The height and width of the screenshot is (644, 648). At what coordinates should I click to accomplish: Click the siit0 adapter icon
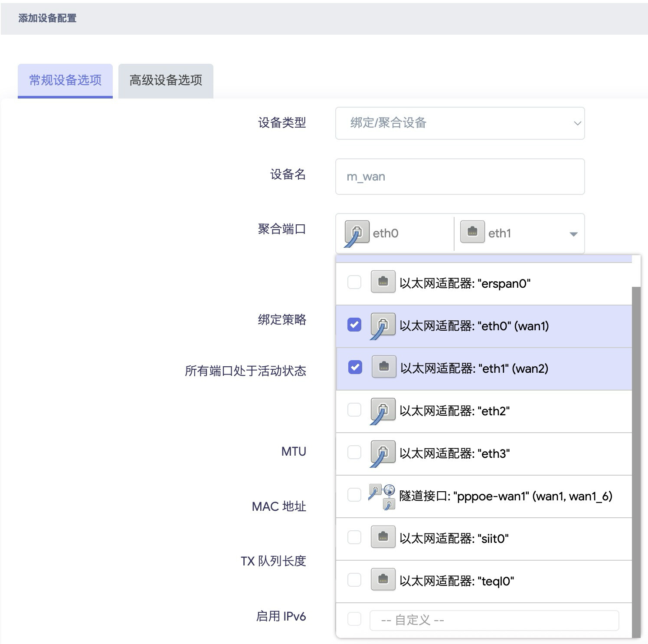click(x=383, y=538)
